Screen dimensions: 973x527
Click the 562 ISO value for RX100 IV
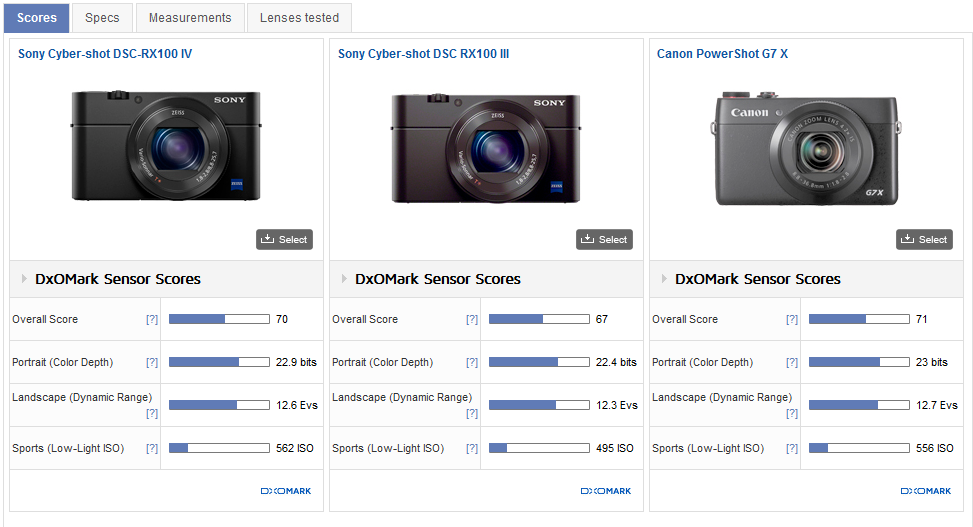click(x=295, y=448)
